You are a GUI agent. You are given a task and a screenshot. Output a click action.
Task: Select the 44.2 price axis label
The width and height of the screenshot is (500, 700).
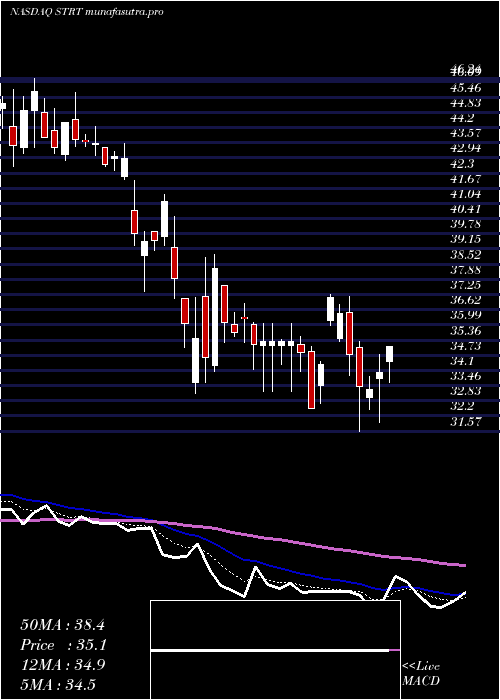coord(462,118)
